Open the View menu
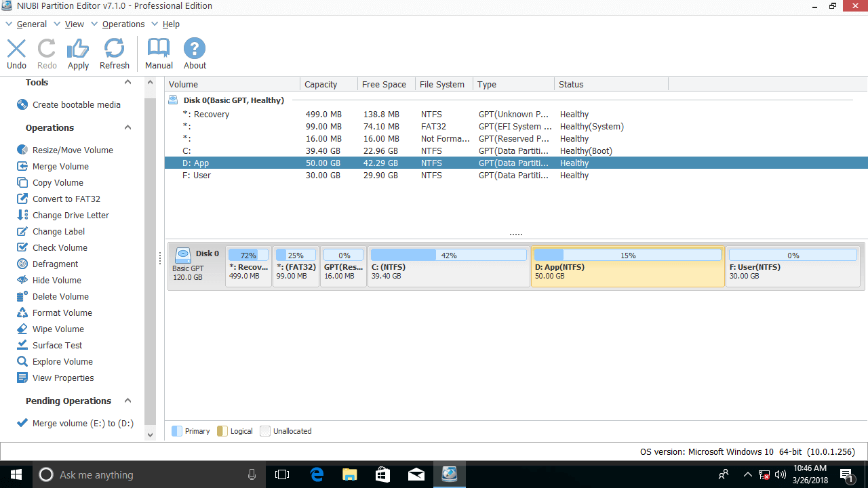Viewport: 868px width, 488px height. click(75, 24)
